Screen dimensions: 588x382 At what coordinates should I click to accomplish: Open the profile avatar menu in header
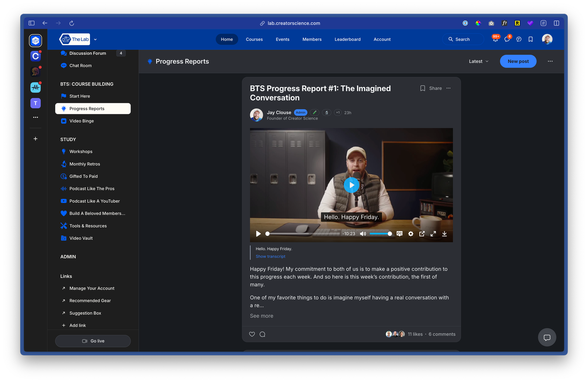547,39
